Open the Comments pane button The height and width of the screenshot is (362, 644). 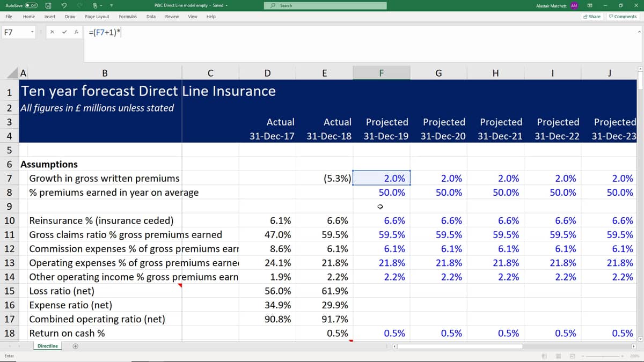click(x=623, y=17)
